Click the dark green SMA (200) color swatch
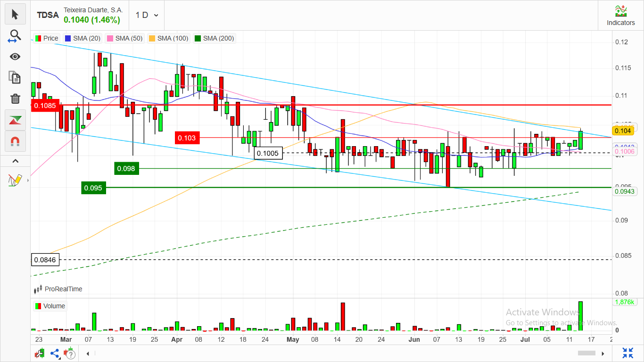This screenshot has height=362, width=644. (198, 38)
